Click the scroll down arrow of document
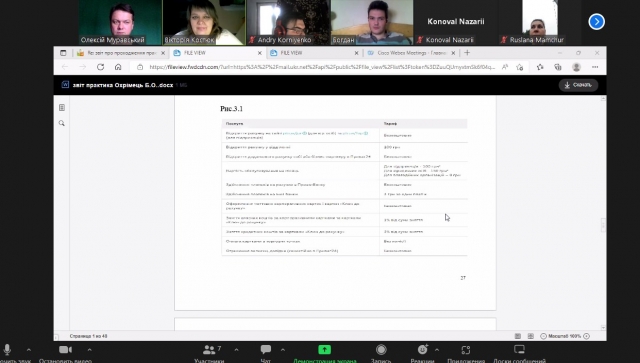The width and height of the screenshot is (640, 363). coord(603,327)
